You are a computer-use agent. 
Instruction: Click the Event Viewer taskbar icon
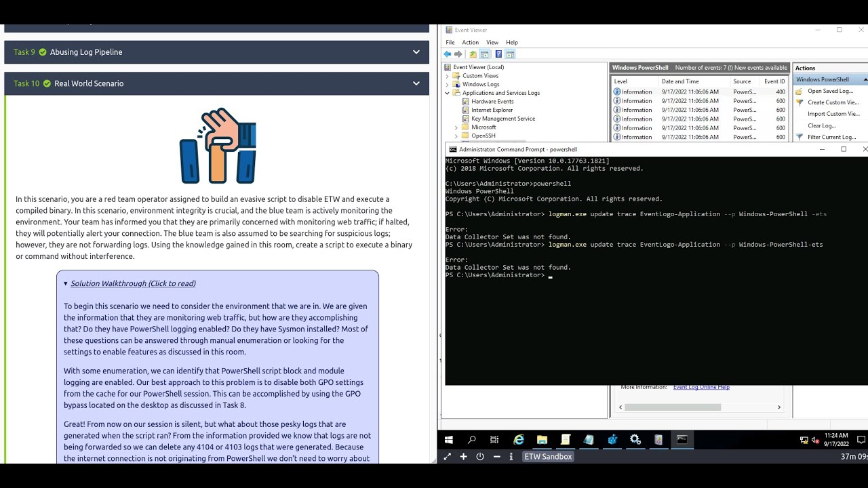coord(658,440)
